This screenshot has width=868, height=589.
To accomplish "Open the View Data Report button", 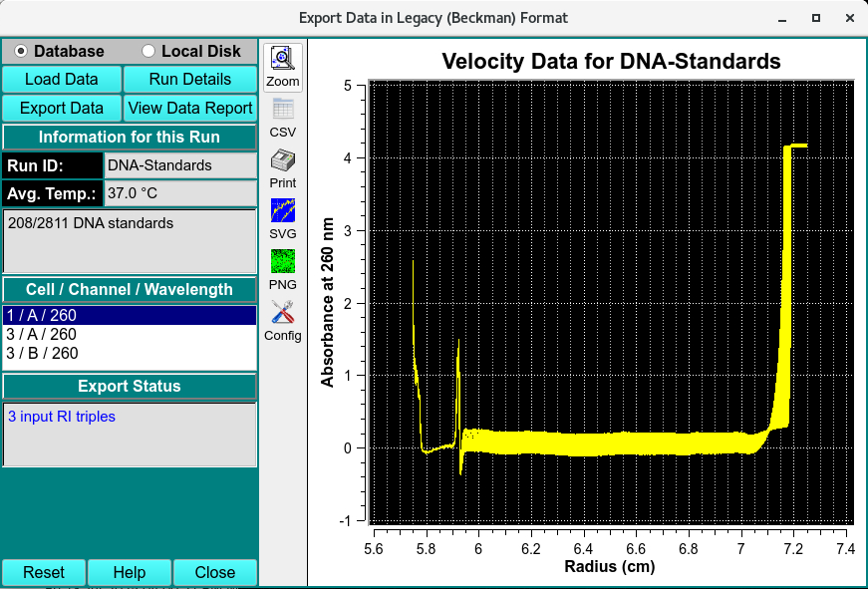I will [189, 109].
